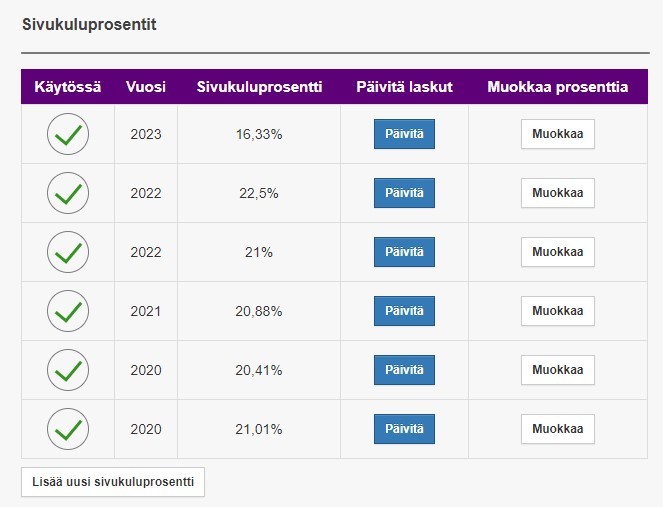Toggle the Käytössä checkmark for 21% row
Viewport: 663px width, 507px height.
tap(68, 252)
